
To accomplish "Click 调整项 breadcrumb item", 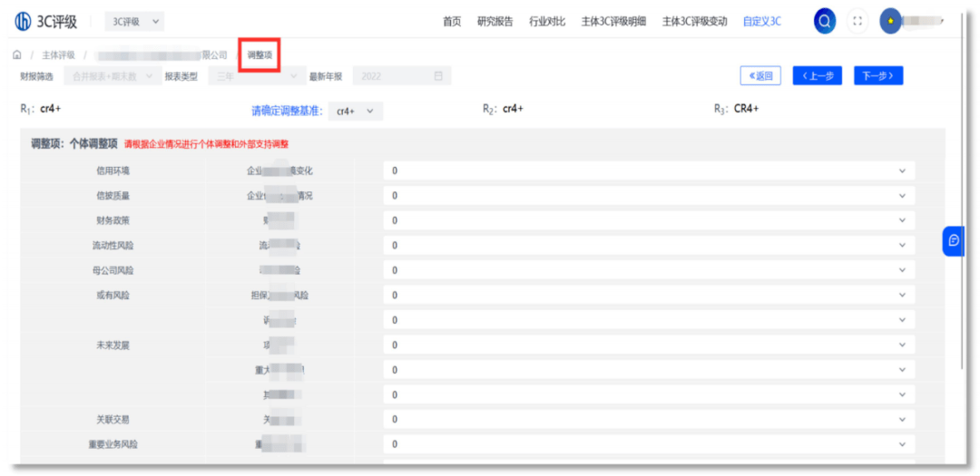I will pyautogui.click(x=260, y=55).
